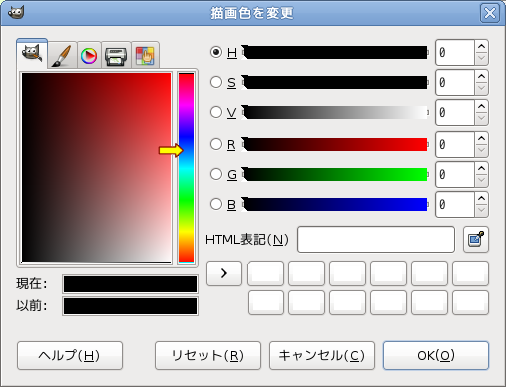The height and width of the screenshot is (387, 506).
Task: Click the リセット(R) reset button
Action: pos(208,355)
